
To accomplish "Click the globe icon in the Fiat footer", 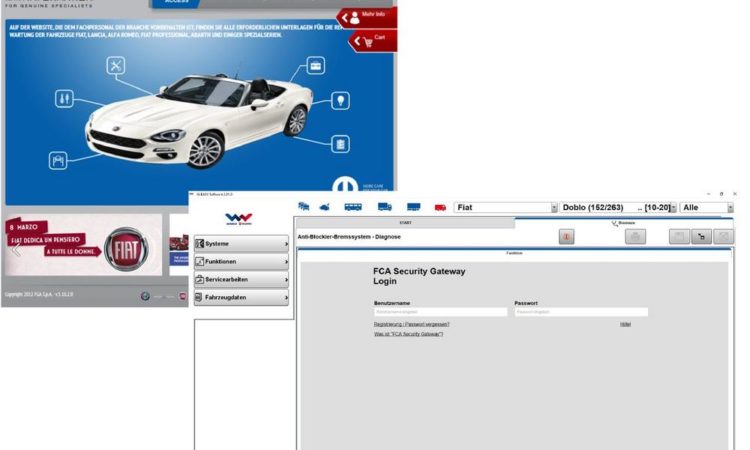I will 145,296.
